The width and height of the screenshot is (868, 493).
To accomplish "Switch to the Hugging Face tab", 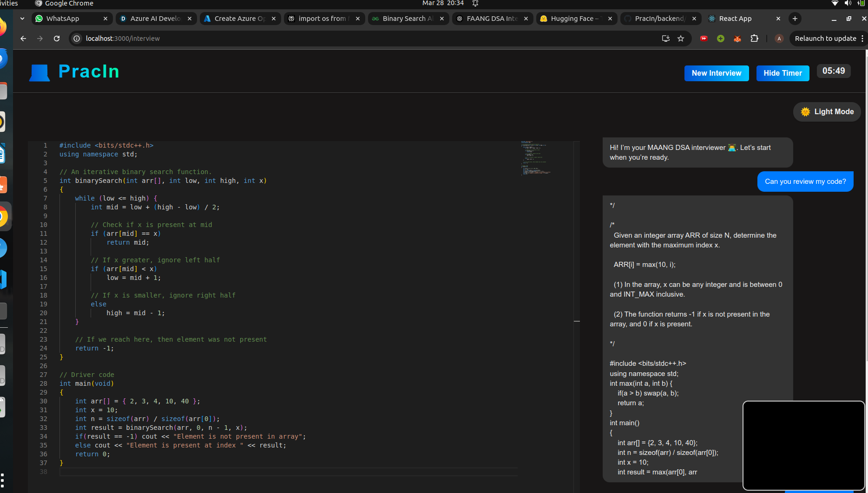I will pyautogui.click(x=572, y=19).
